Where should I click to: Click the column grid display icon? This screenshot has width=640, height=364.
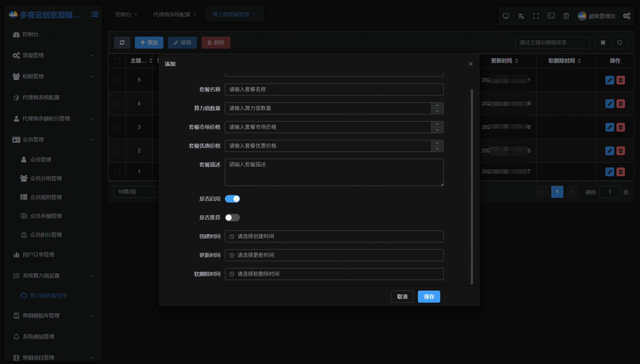tap(603, 43)
